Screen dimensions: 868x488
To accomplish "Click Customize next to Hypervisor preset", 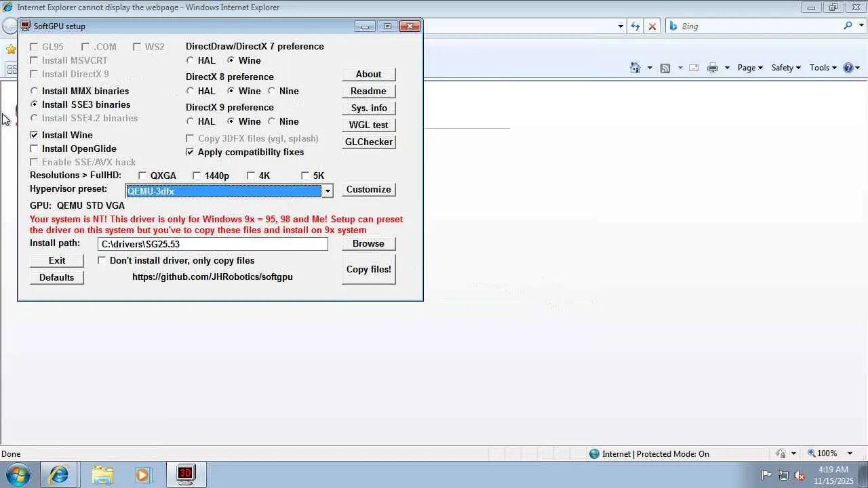I will pos(369,189).
